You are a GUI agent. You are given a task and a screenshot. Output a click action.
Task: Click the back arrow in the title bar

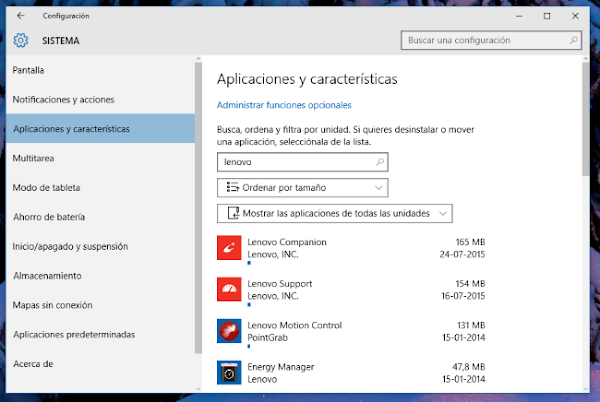coord(21,16)
